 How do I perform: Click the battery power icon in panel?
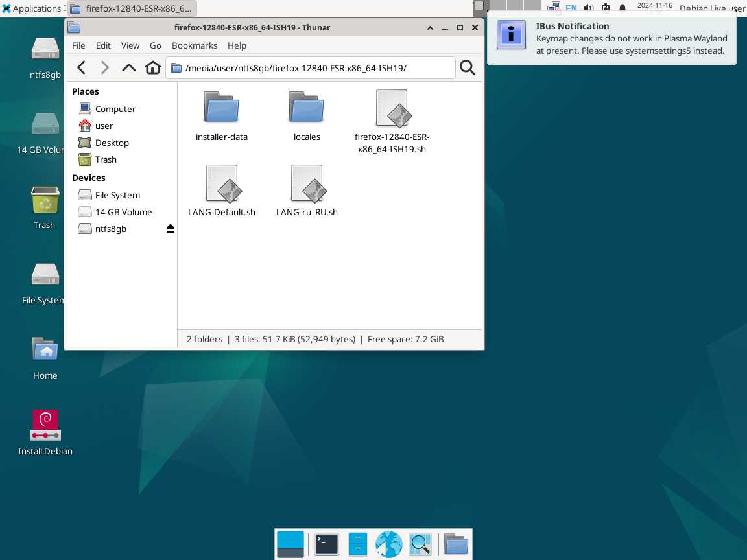tap(606, 8)
